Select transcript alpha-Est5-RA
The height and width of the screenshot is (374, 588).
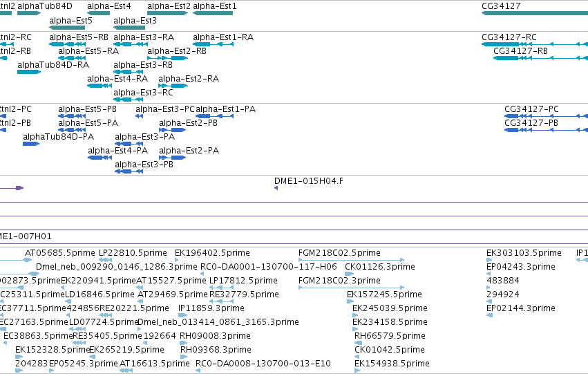point(72,58)
